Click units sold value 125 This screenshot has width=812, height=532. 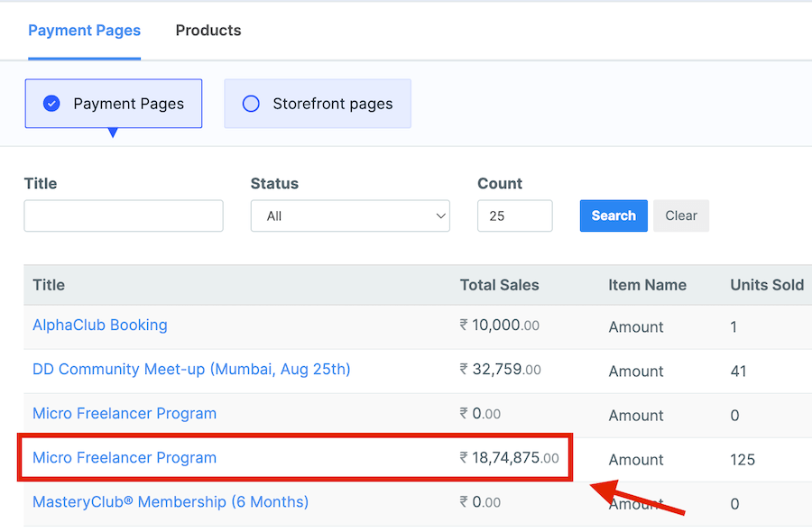[x=743, y=460]
